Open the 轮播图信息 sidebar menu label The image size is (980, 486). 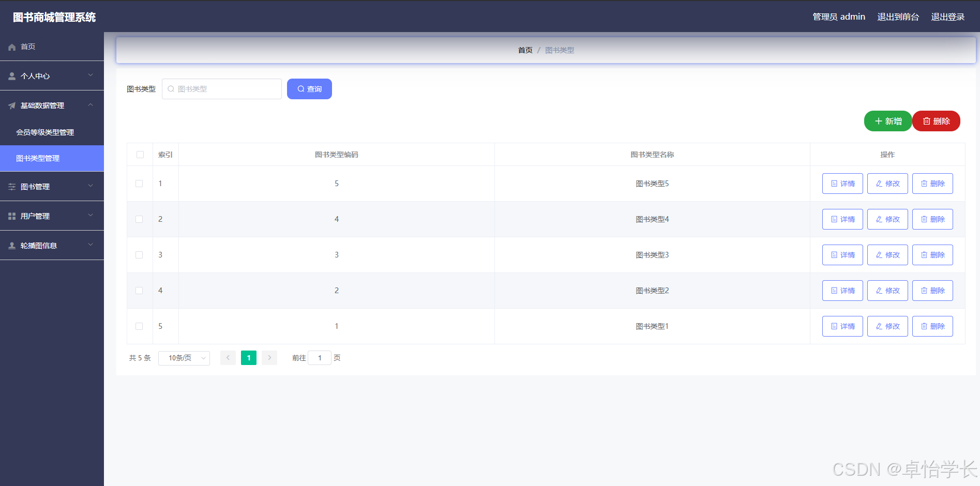pyautogui.click(x=39, y=246)
